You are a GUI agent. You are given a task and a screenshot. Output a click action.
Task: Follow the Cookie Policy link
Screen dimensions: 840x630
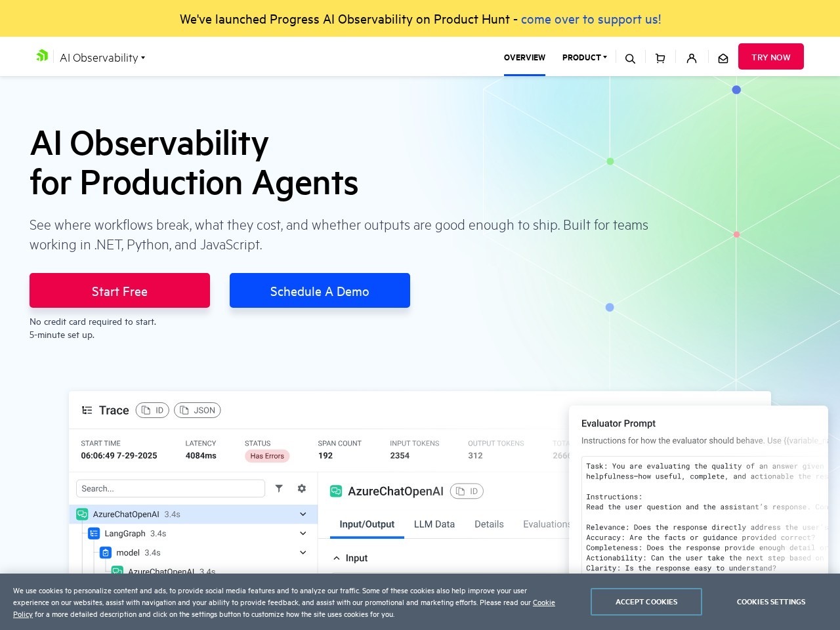[x=543, y=602]
